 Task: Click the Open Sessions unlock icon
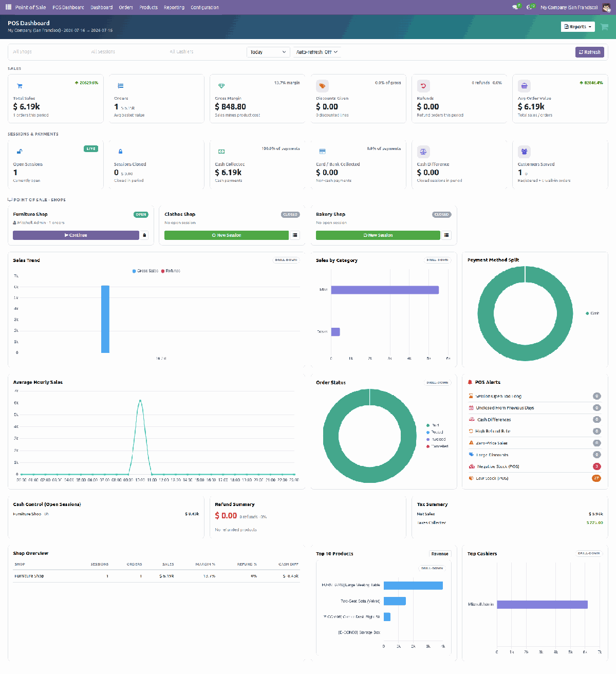pos(20,152)
